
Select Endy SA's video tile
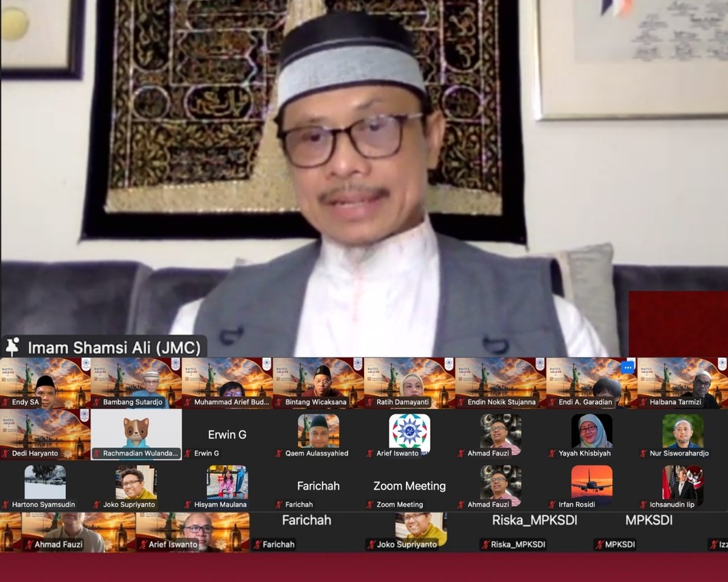(x=45, y=383)
